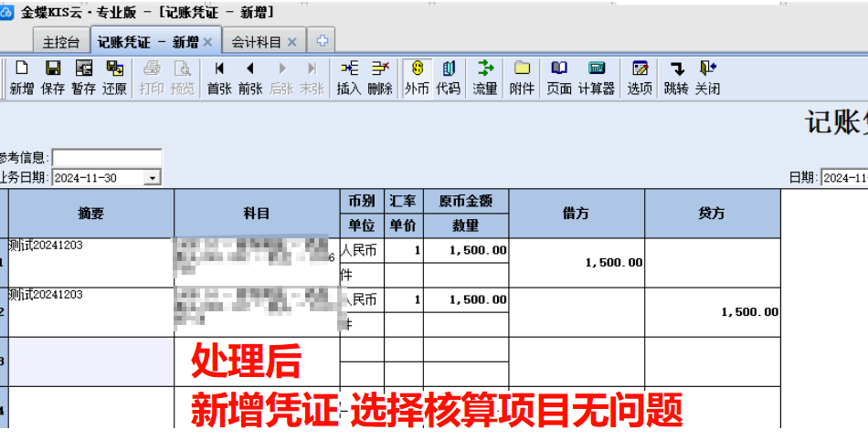Open the 计算器 calculator icon
Screen dimensions: 868x440
(597, 78)
